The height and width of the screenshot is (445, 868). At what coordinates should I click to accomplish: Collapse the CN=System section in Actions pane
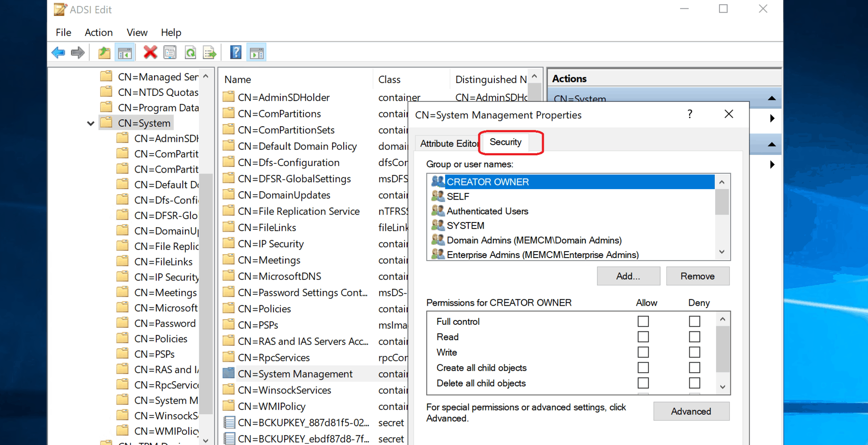coord(772,98)
